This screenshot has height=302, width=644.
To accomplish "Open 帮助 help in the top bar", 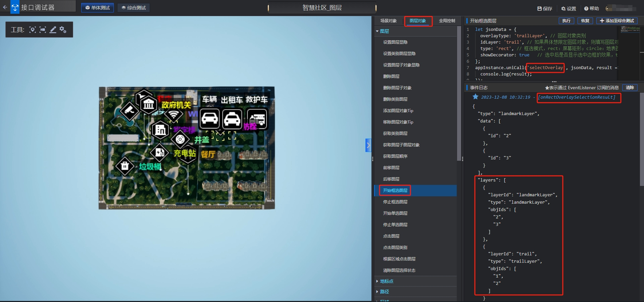I will [x=591, y=8].
